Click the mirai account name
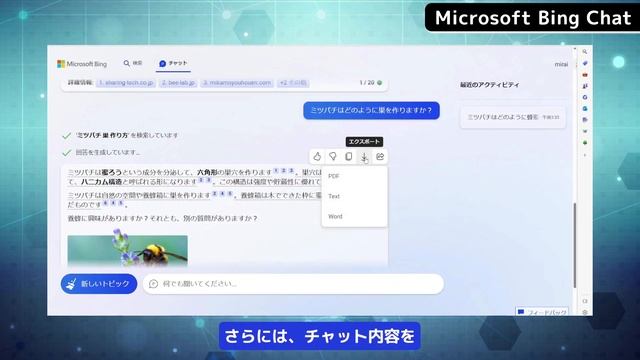The height and width of the screenshot is (360, 640). (x=561, y=64)
